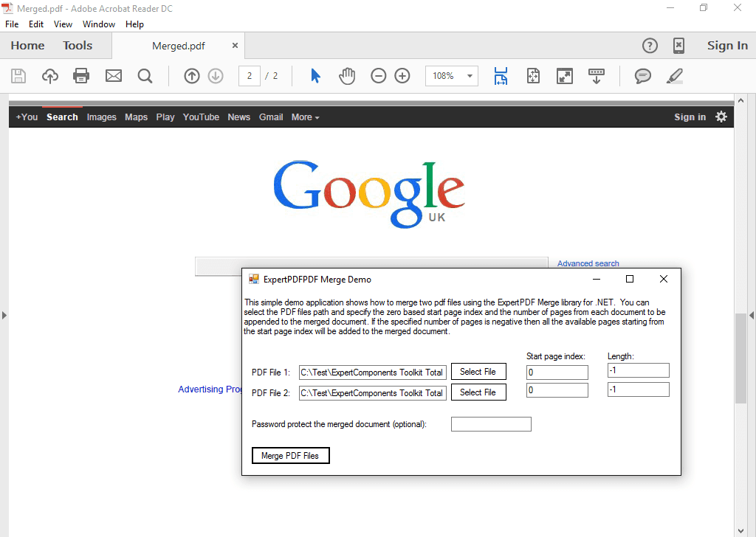The image size is (756, 537).
Task: Open the Edit menu
Action: 36,24
